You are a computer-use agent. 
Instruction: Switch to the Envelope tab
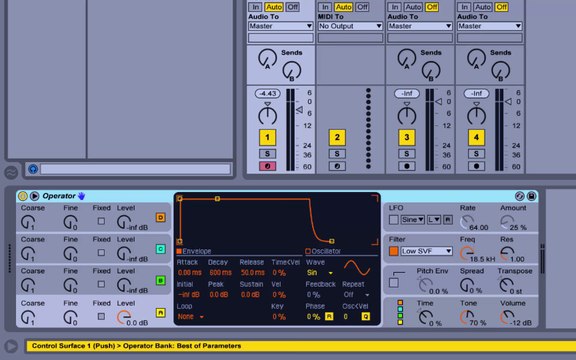click(x=194, y=251)
